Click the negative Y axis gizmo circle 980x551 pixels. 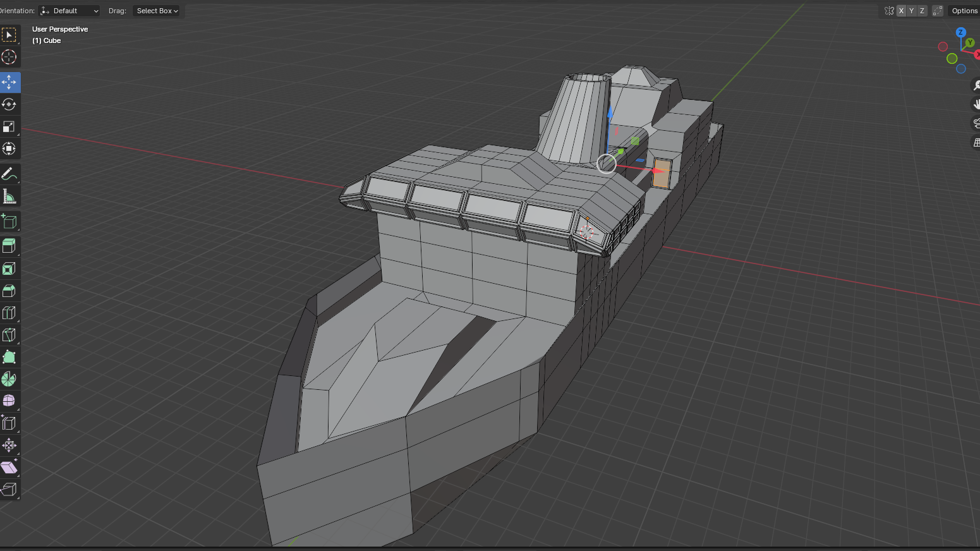point(952,59)
